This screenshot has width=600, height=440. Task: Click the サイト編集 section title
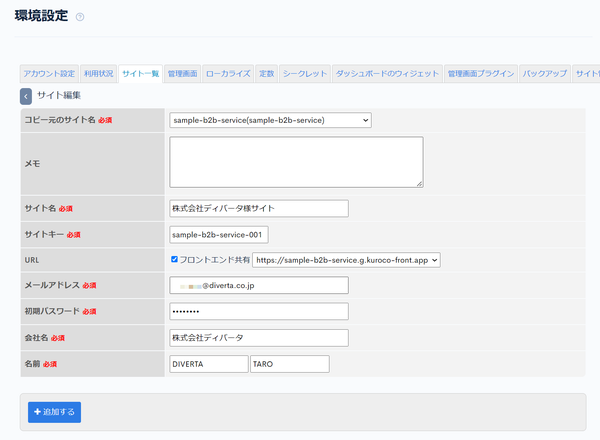click(59, 95)
